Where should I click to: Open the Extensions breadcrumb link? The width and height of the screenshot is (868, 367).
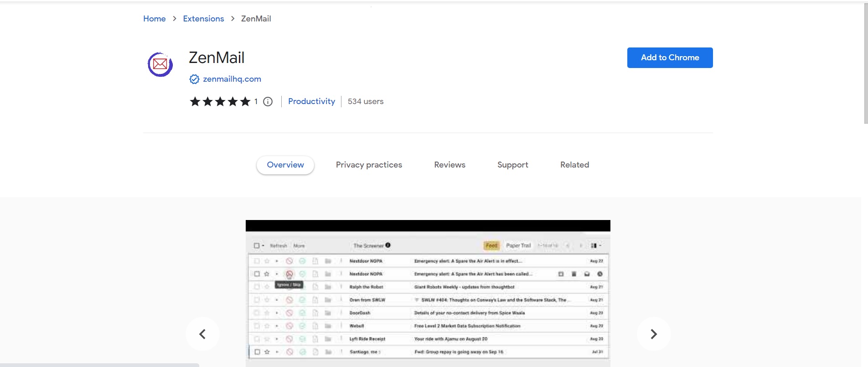[203, 19]
